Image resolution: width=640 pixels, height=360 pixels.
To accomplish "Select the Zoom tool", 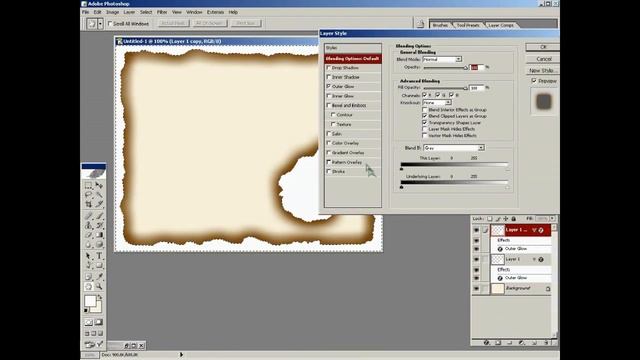I will (99, 287).
